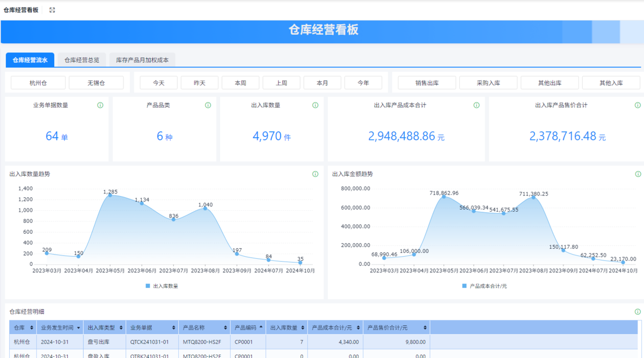
Task: Click info icon on 业务单据数量 card
Action: (x=100, y=106)
